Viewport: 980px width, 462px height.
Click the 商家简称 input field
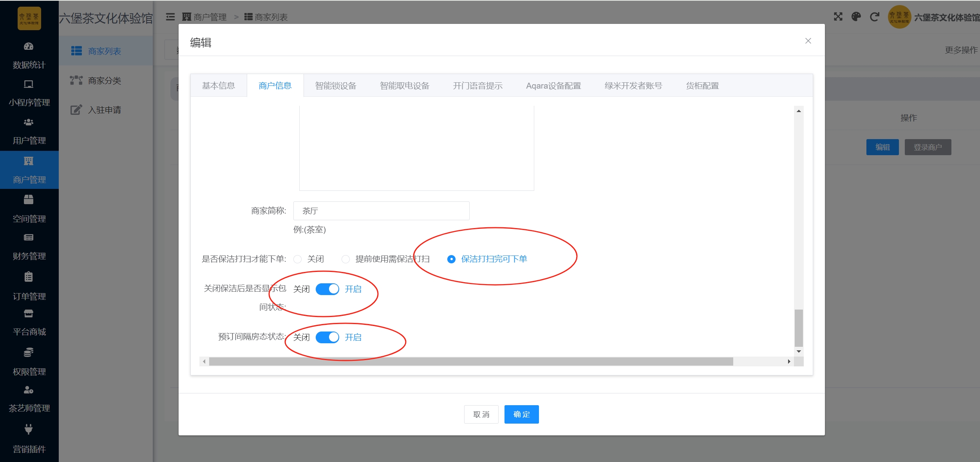click(x=381, y=211)
